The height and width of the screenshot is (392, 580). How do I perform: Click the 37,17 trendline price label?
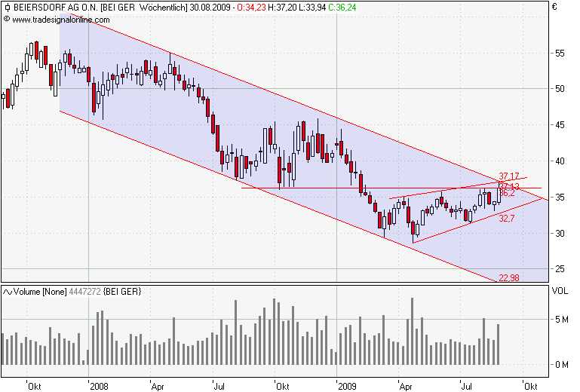509,176
